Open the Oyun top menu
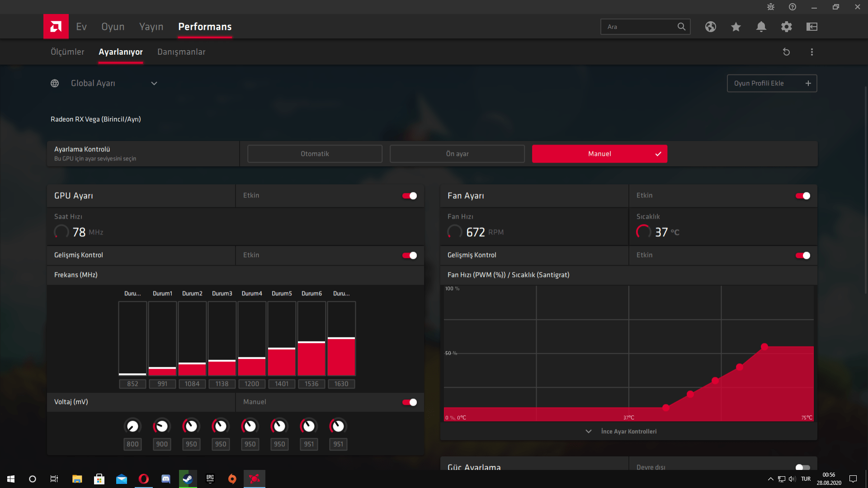This screenshot has height=488, width=868. tap(113, 27)
